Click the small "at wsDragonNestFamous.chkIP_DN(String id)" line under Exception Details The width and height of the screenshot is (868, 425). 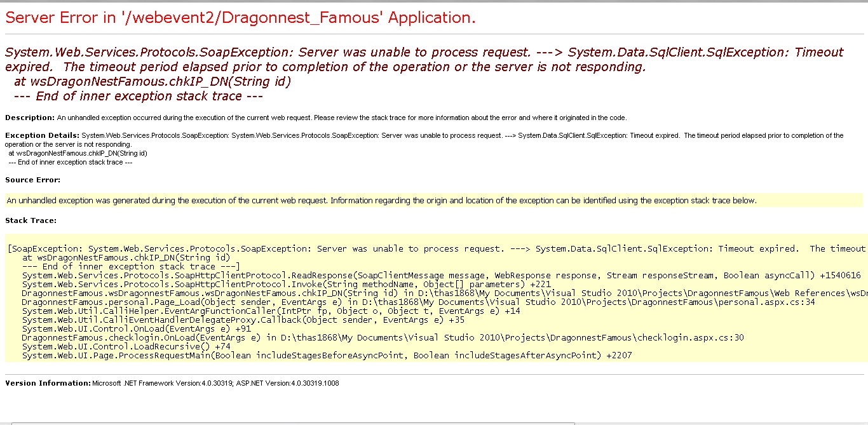[78, 153]
